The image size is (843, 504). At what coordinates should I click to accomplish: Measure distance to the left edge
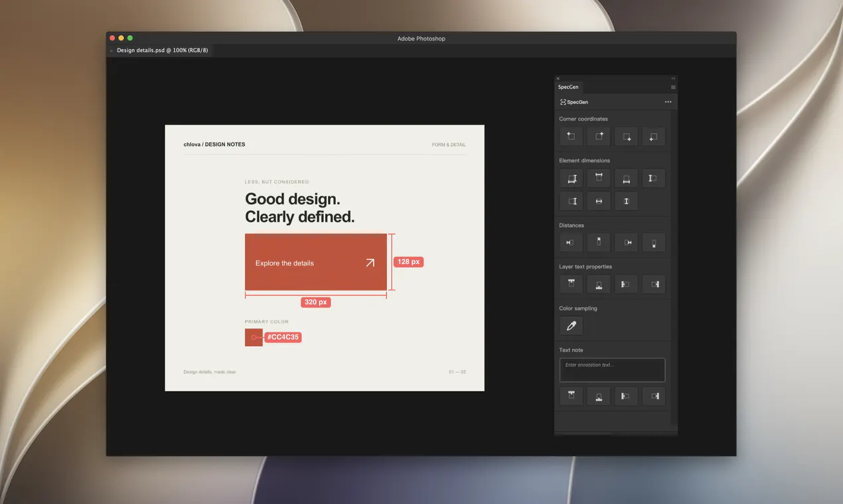(571, 243)
